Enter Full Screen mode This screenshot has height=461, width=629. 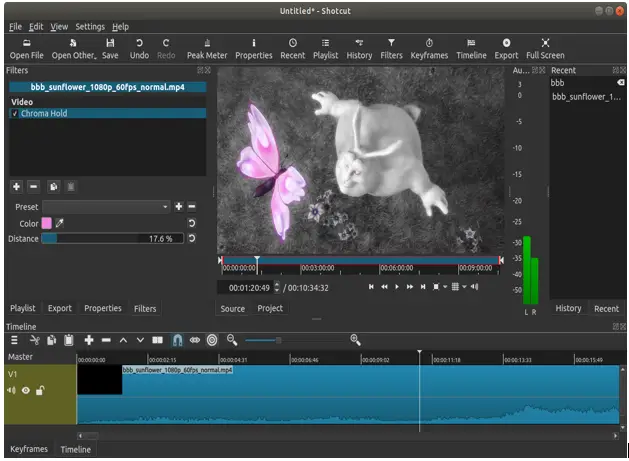tap(545, 49)
